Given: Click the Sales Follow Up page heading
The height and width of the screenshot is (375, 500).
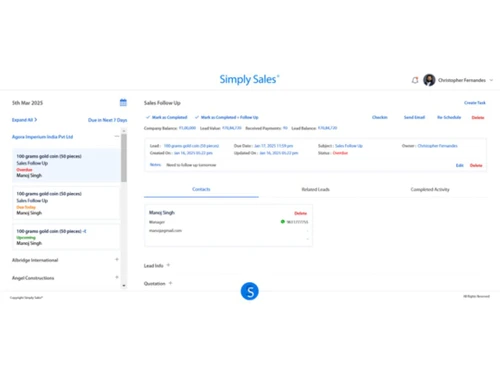Looking at the screenshot, I should point(162,103).
